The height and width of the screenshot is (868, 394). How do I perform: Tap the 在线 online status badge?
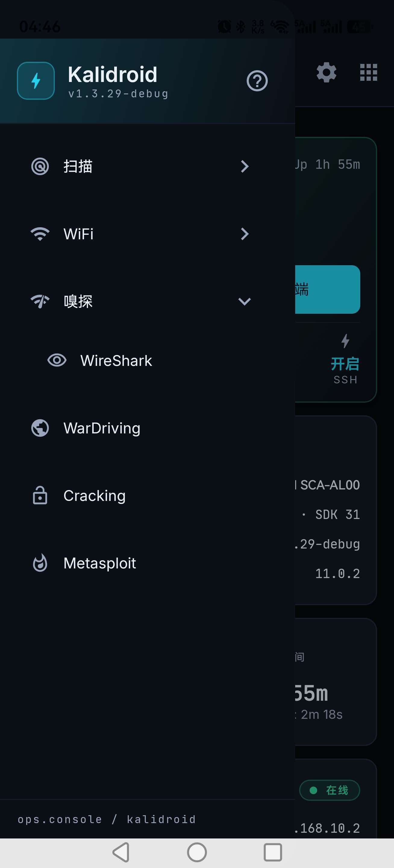click(x=330, y=790)
